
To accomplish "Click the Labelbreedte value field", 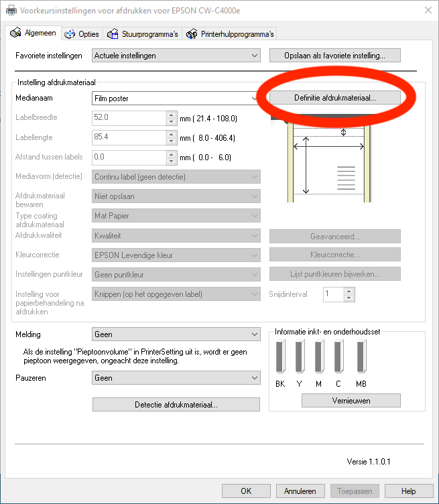I will click(129, 118).
